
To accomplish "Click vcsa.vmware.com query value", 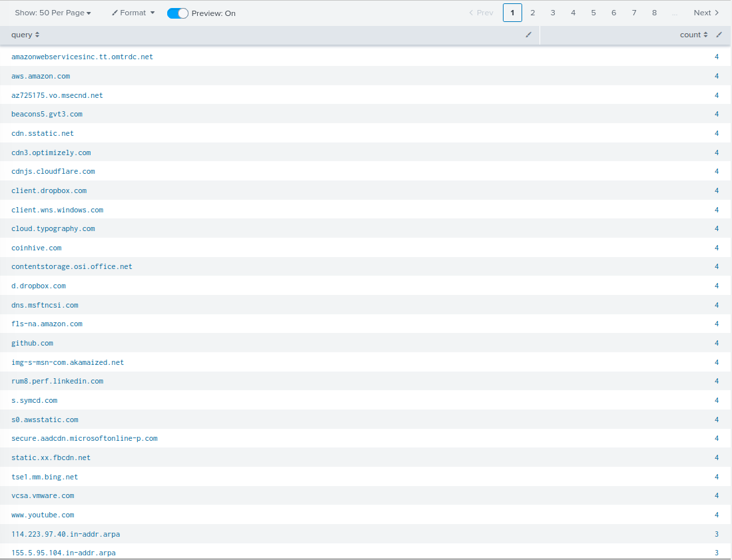I will pos(43,495).
